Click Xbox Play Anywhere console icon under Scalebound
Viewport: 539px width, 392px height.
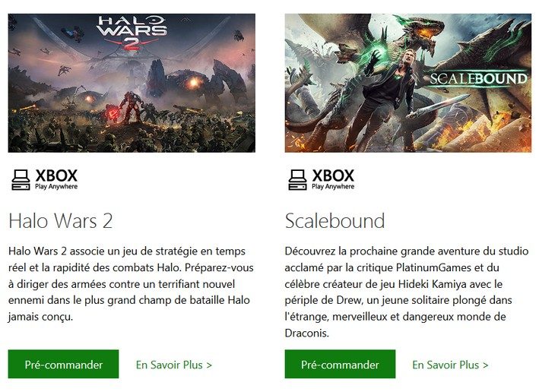pos(297,180)
